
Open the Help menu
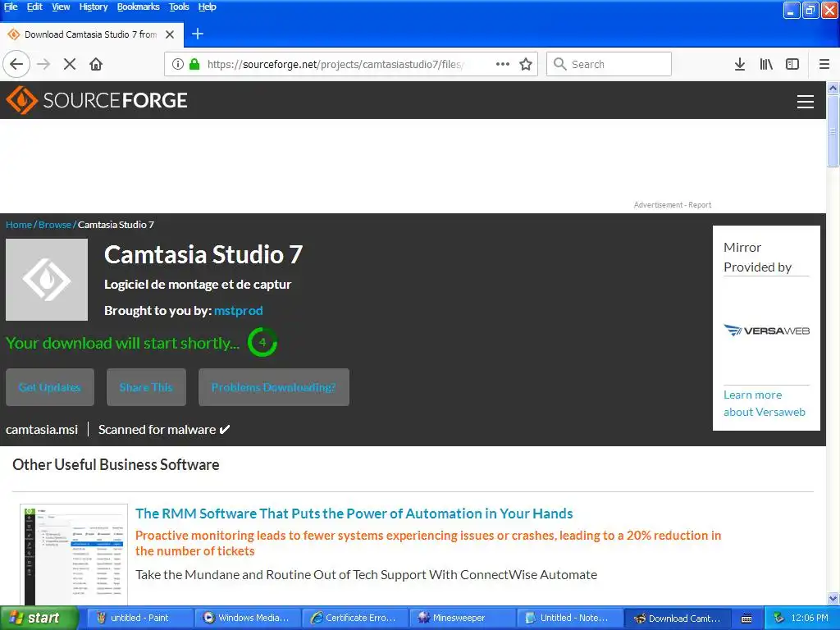208,7
